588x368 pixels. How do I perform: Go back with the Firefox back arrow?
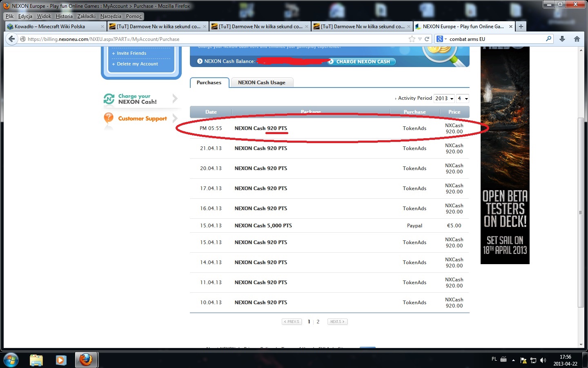point(11,39)
